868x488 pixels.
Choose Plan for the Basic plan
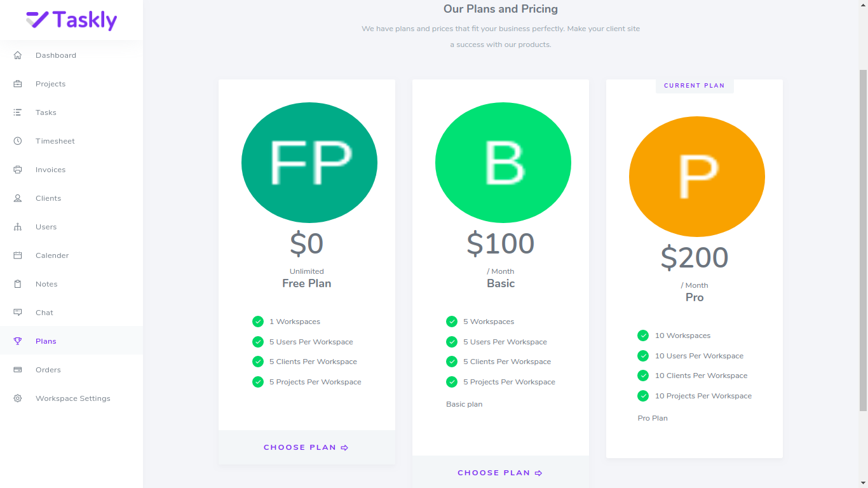500,473
